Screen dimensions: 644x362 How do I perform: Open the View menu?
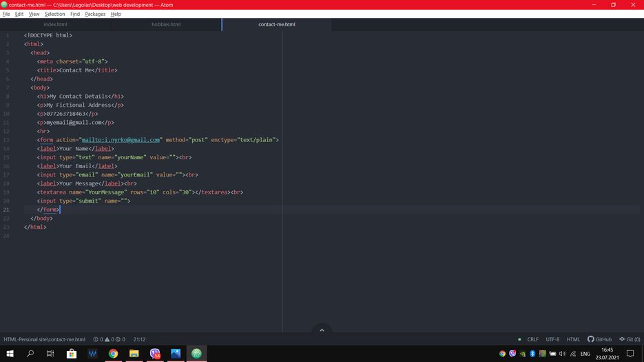click(34, 14)
